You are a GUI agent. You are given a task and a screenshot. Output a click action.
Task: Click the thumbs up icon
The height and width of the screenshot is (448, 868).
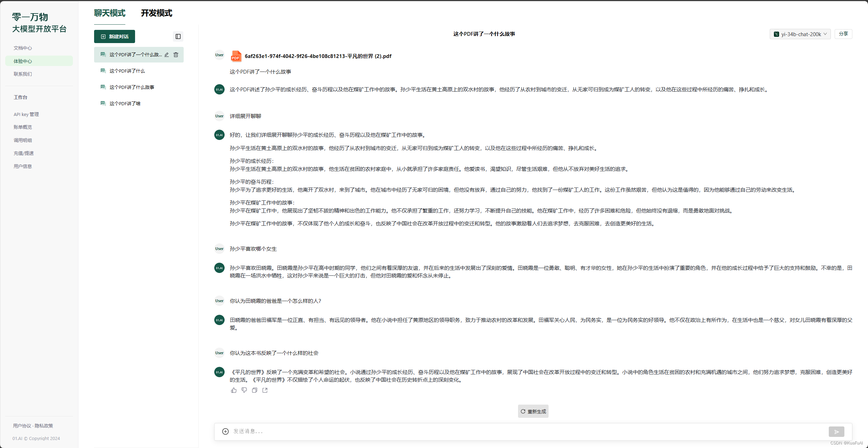pyautogui.click(x=234, y=390)
